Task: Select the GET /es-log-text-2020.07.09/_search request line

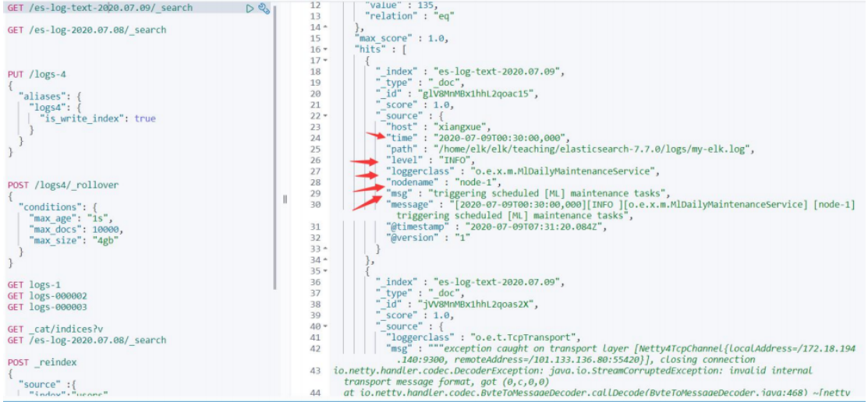Action: [100, 8]
